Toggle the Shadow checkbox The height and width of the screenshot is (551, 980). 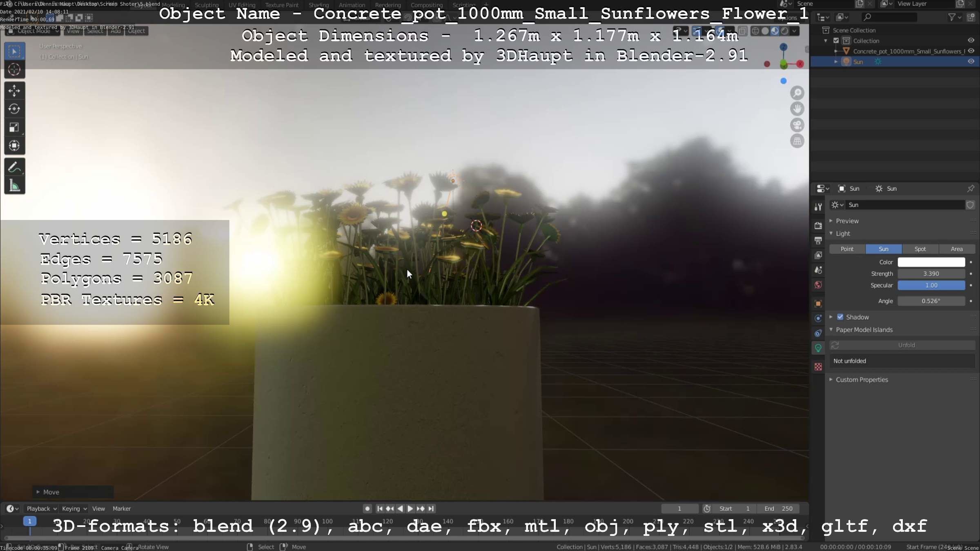pyautogui.click(x=840, y=317)
